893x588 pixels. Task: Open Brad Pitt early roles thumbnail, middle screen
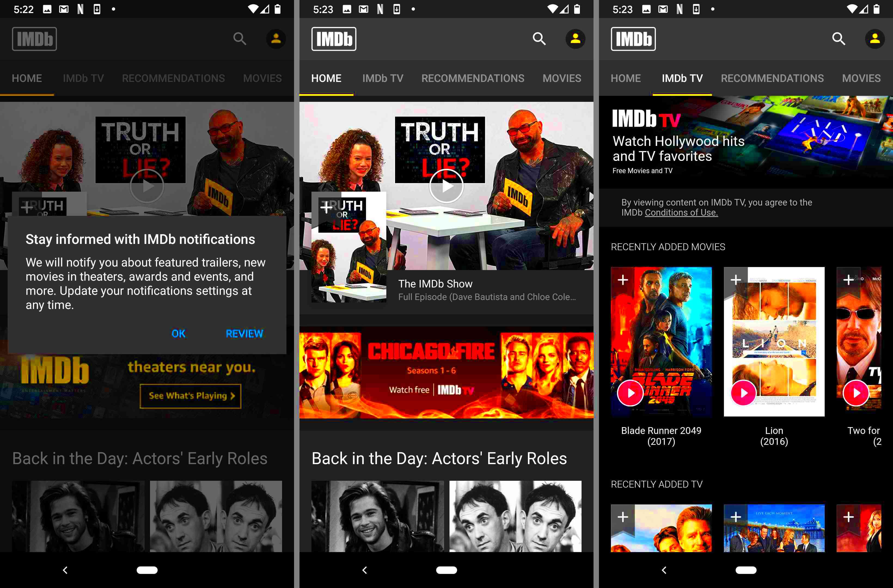[x=377, y=516]
